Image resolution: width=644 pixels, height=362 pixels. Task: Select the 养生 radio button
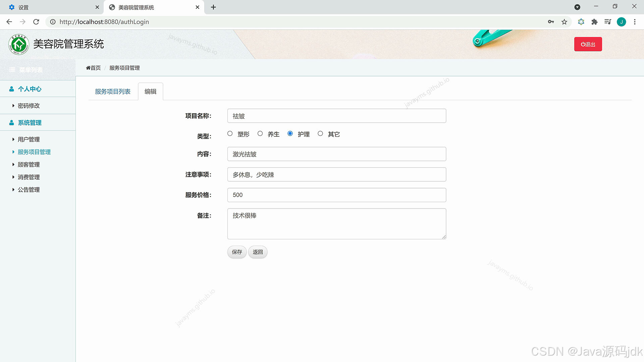[260, 133]
